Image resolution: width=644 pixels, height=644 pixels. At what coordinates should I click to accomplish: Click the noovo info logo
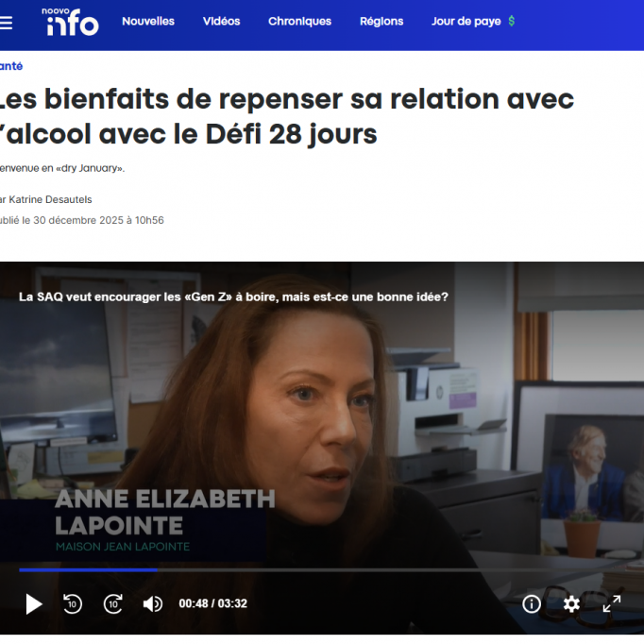[x=70, y=22]
